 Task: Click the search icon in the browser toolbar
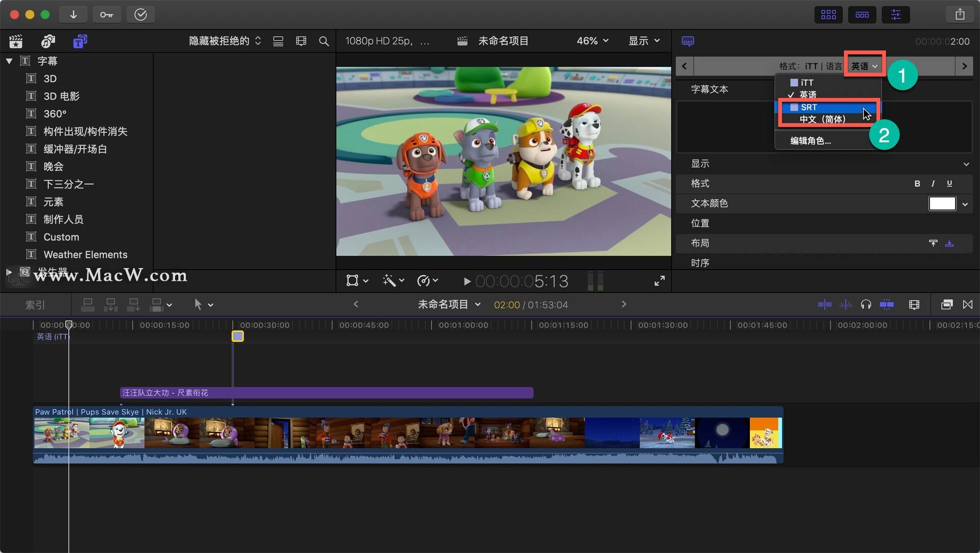point(324,41)
